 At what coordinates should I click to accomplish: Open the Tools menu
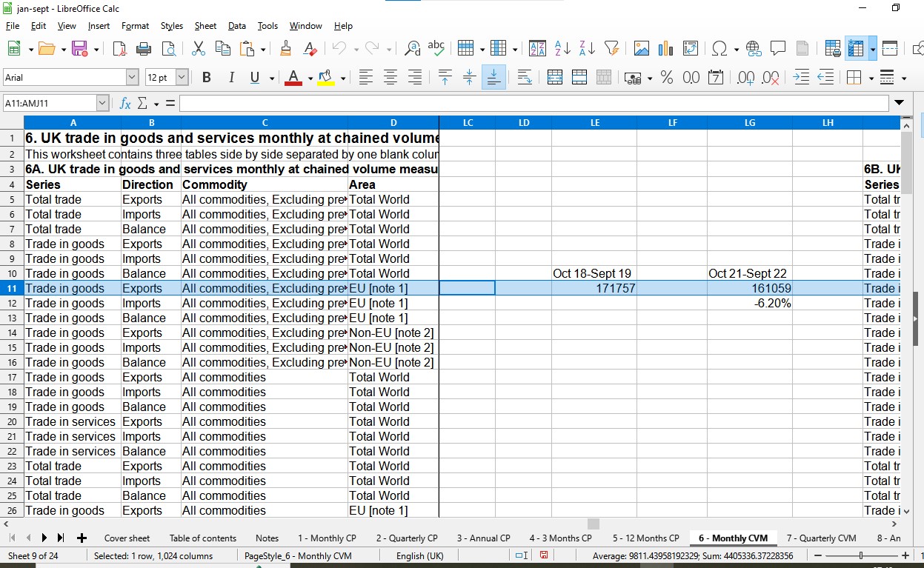coord(267,26)
